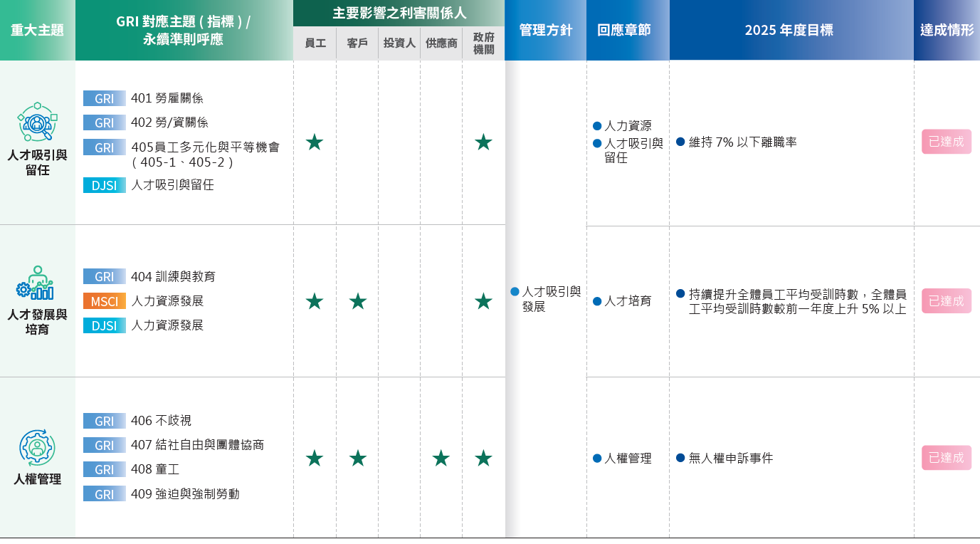This screenshot has height=544, width=980.
Task: Click the DJSI badge beside 人力資源發展
Action: pos(105,325)
